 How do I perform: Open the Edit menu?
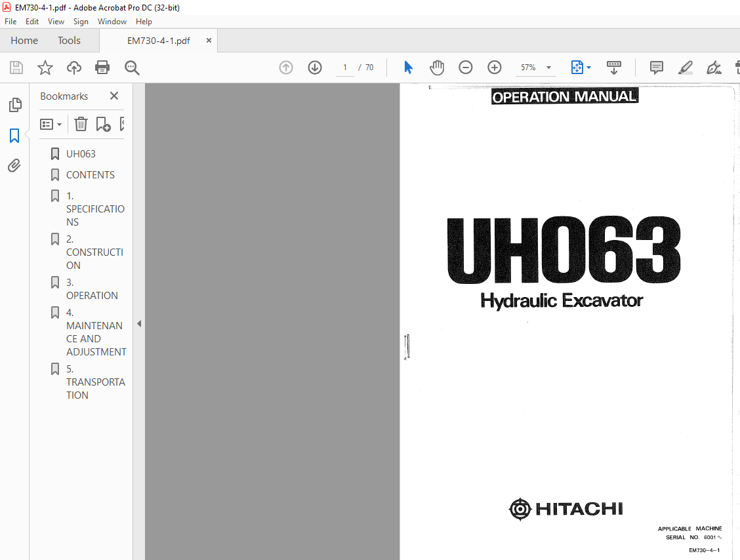tap(32, 22)
